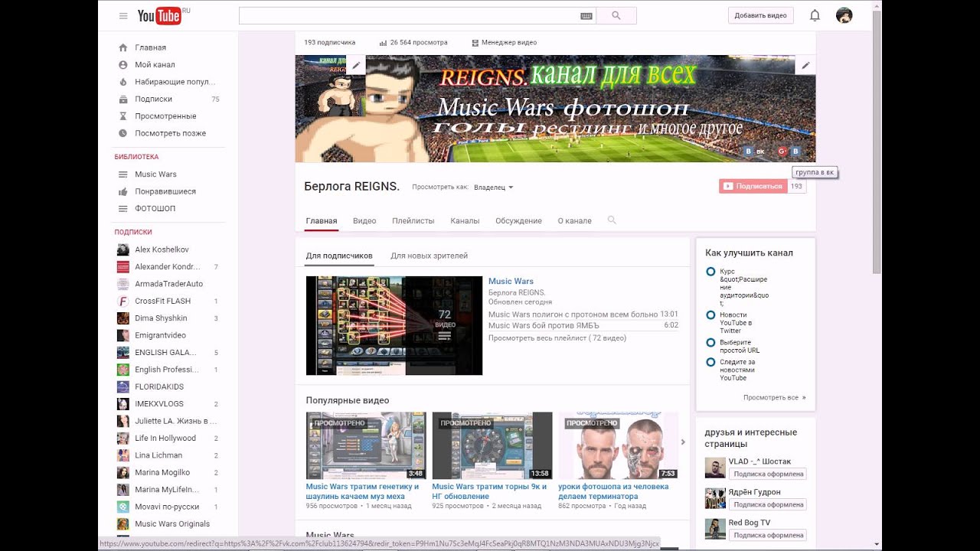Select the Следите за новостями YouTube circle
Screen dimensions: 980x551
(710, 362)
